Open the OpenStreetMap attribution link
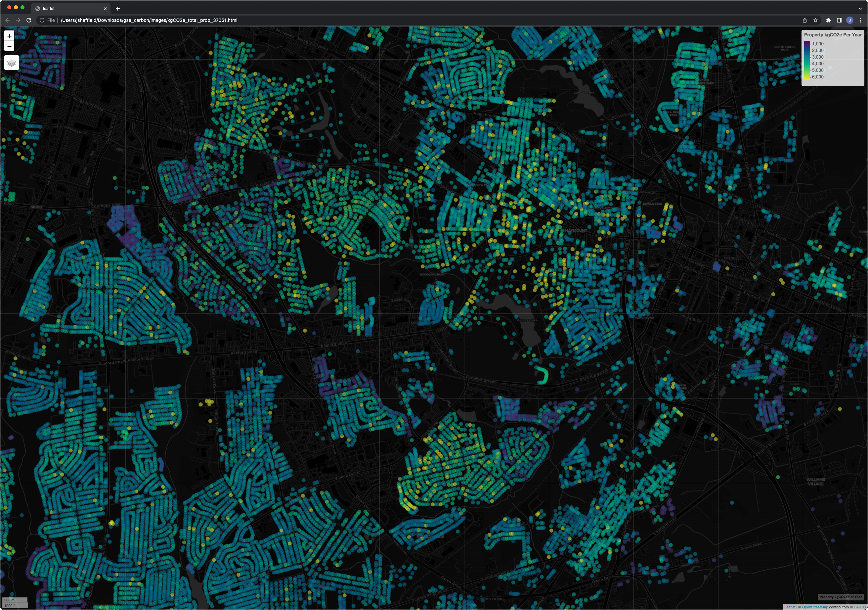The image size is (868, 610). [815, 607]
